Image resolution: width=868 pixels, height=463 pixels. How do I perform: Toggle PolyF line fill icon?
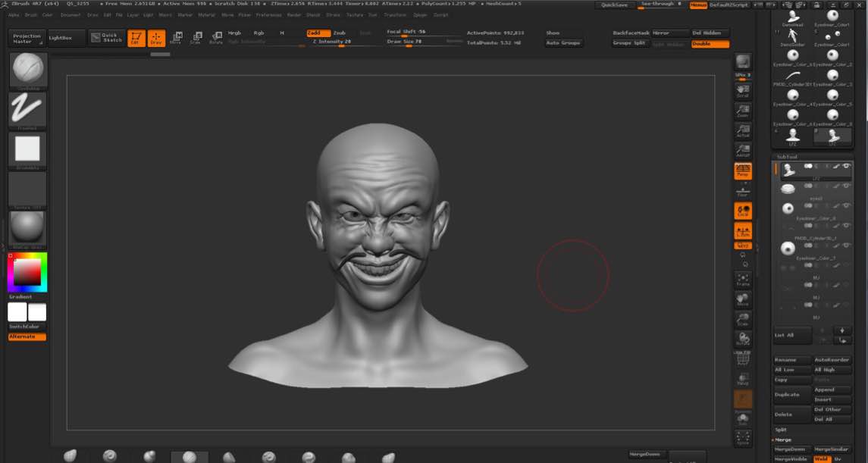[743, 359]
